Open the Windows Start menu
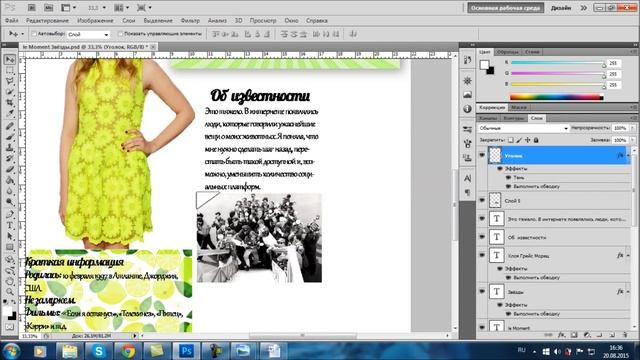The height and width of the screenshot is (360, 640). point(11,351)
